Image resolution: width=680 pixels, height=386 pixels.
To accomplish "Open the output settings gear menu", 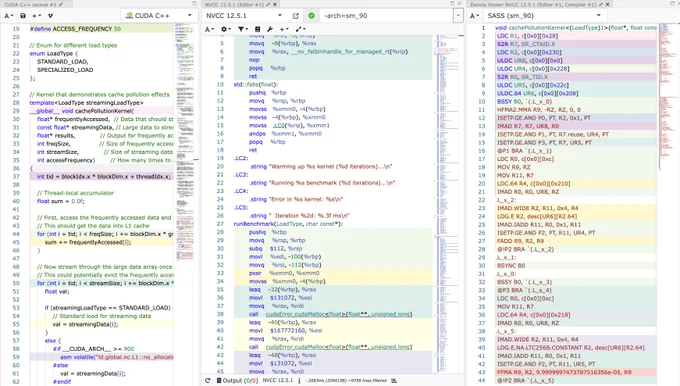I will (x=226, y=29).
